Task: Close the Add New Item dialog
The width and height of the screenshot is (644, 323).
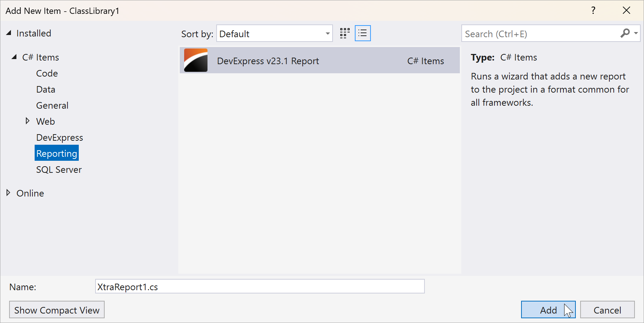Action: 626,11
